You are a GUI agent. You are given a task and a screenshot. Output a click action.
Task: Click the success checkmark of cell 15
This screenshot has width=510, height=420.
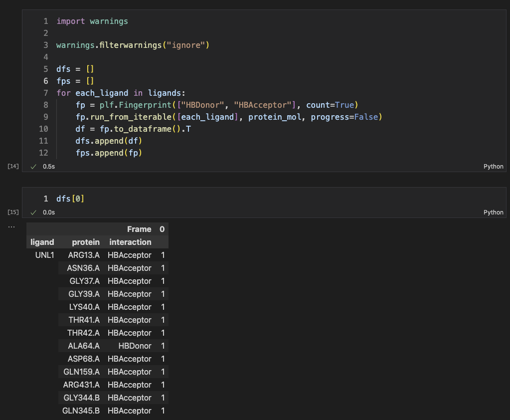click(33, 212)
